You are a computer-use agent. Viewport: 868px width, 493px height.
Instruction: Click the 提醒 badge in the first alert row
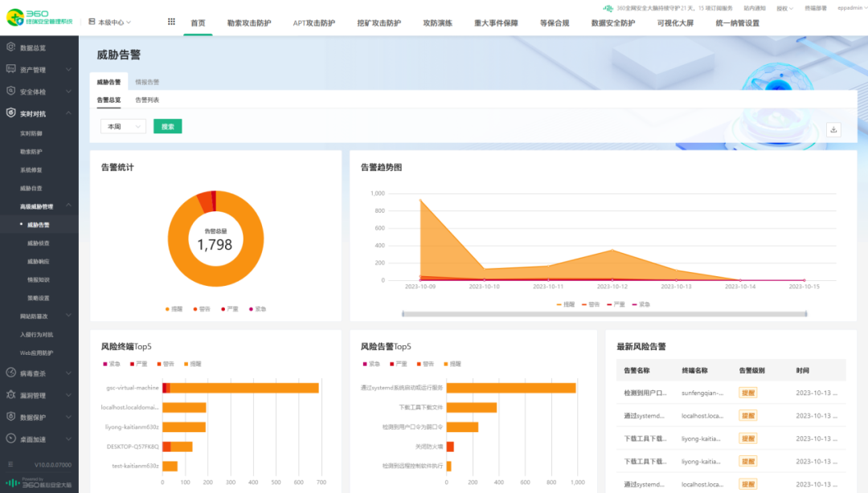tap(747, 393)
